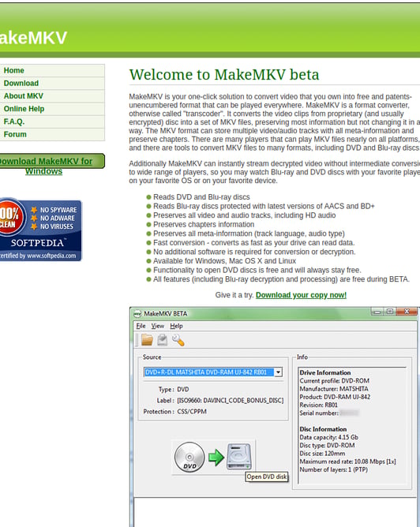Click 'Data capacity: 4.15 Gb' line
This screenshot has width=420, height=527.
[x=329, y=437]
